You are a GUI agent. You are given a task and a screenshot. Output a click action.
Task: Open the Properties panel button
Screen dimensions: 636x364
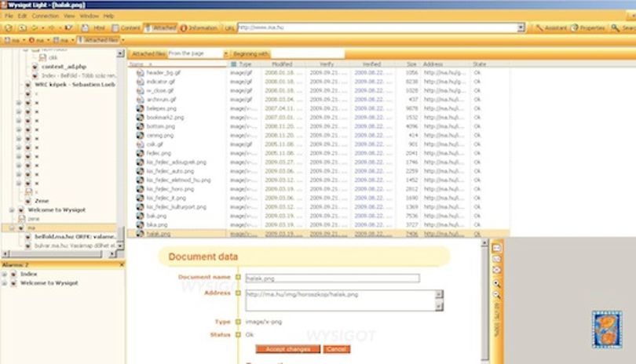[588, 28]
